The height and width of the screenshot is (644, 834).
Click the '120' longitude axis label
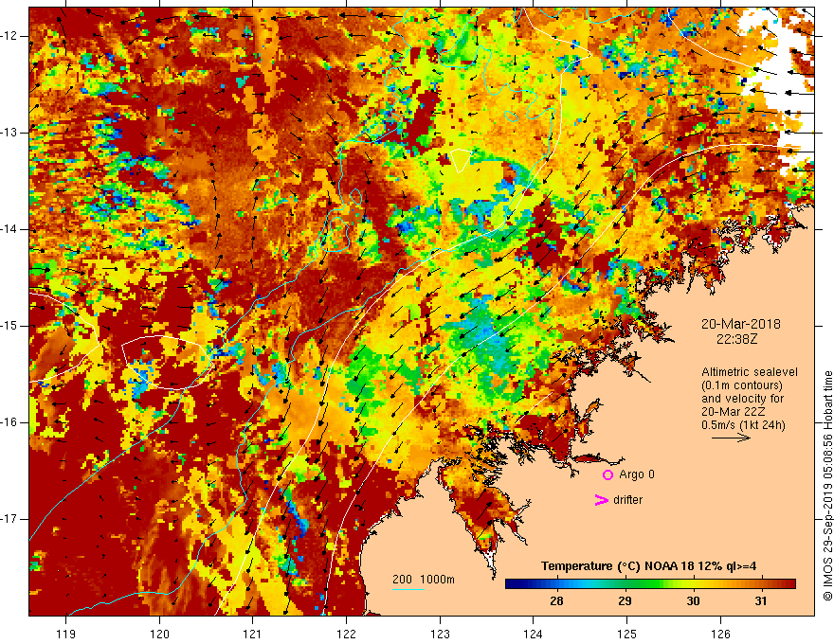tap(159, 634)
